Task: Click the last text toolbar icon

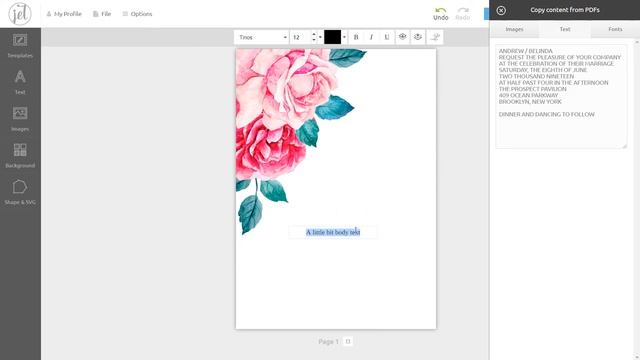Action: [435, 37]
